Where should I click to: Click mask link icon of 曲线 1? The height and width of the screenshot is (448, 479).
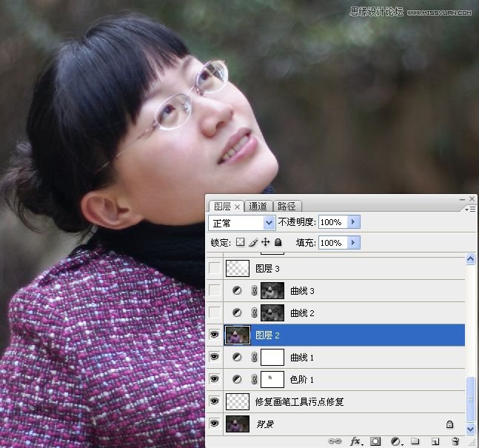(x=254, y=357)
